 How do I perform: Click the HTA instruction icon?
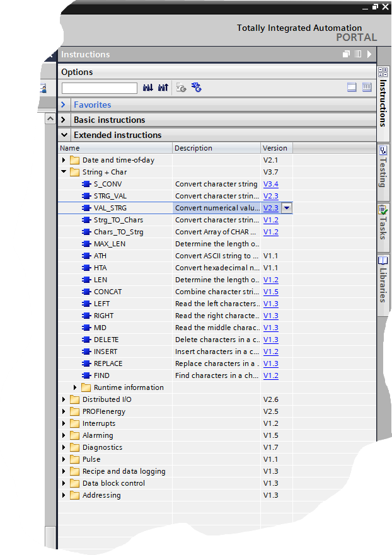tap(86, 268)
